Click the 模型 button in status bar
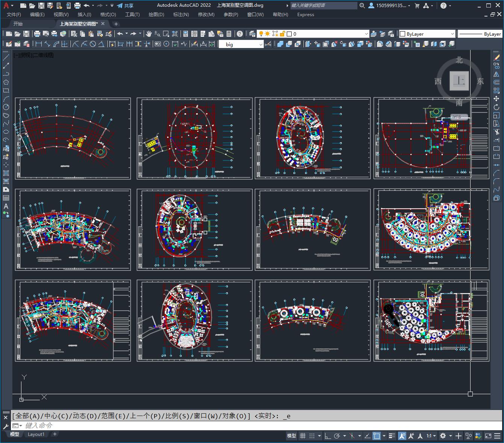Screen dimensions: 504x443 pos(292,436)
